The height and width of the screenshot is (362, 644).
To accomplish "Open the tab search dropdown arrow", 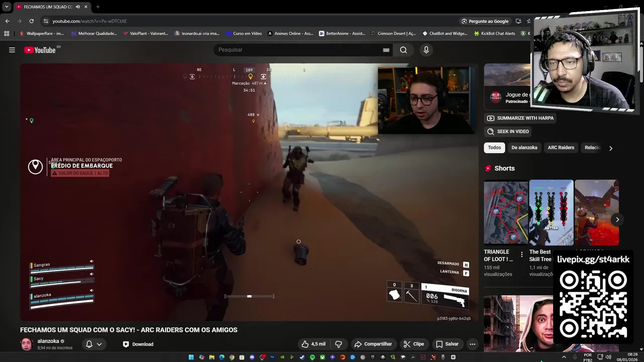I will click(x=7, y=7).
